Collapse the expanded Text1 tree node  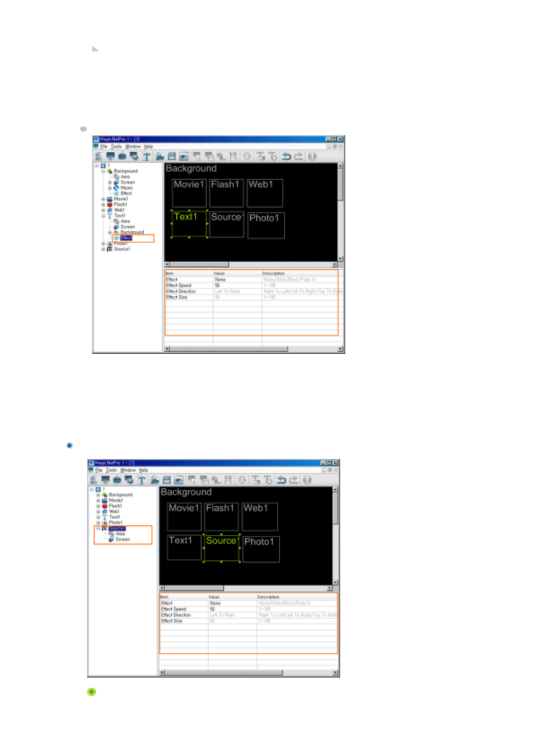[103, 216]
